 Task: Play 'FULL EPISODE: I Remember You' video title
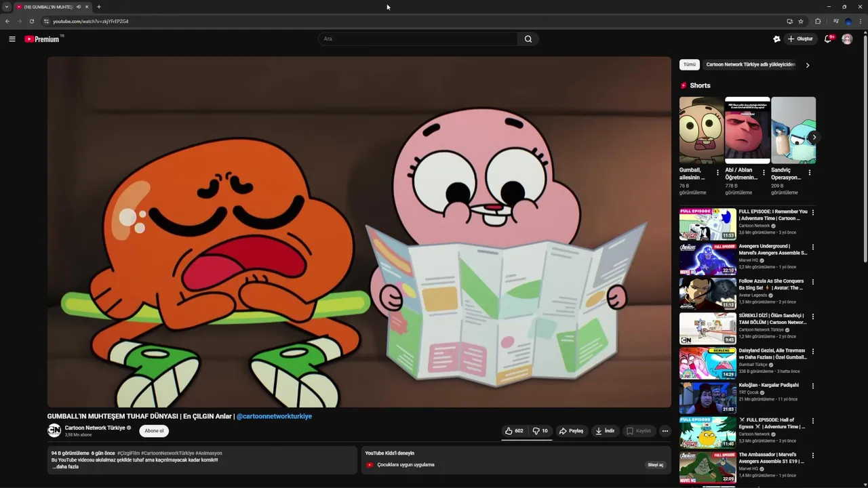[x=773, y=215]
